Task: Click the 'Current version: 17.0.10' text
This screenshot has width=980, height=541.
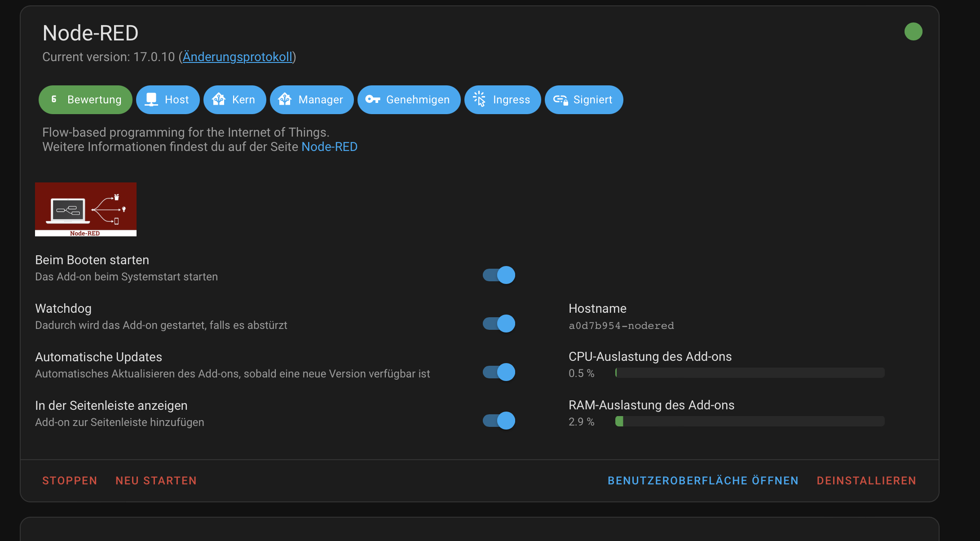Action: (x=108, y=57)
